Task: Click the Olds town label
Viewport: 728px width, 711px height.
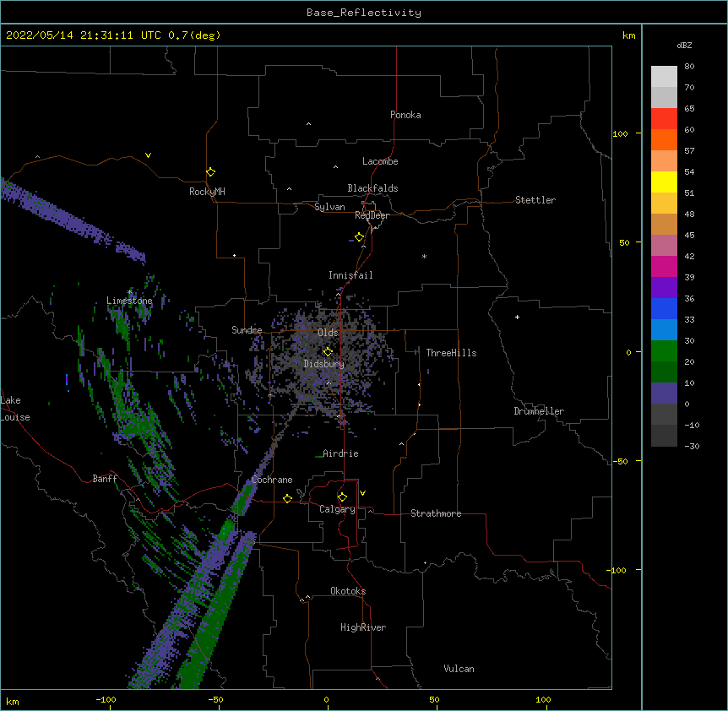Action: pyautogui.click(x=328, y=333)
